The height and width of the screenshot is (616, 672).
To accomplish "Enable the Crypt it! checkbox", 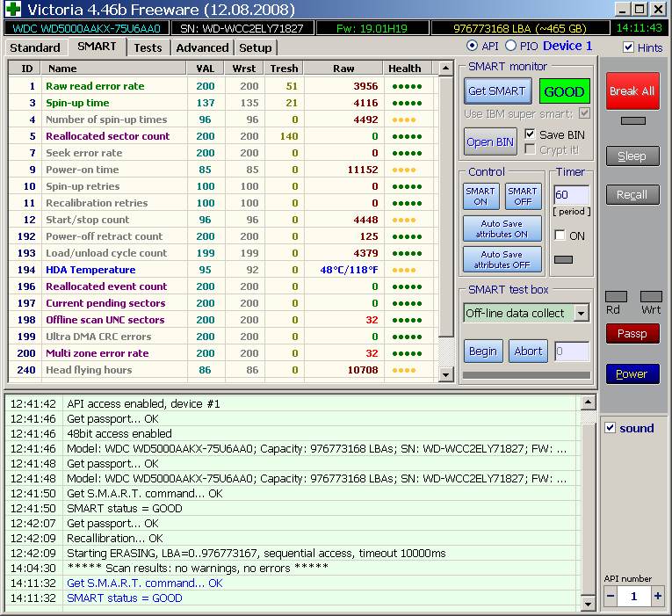I will [530, 149].
